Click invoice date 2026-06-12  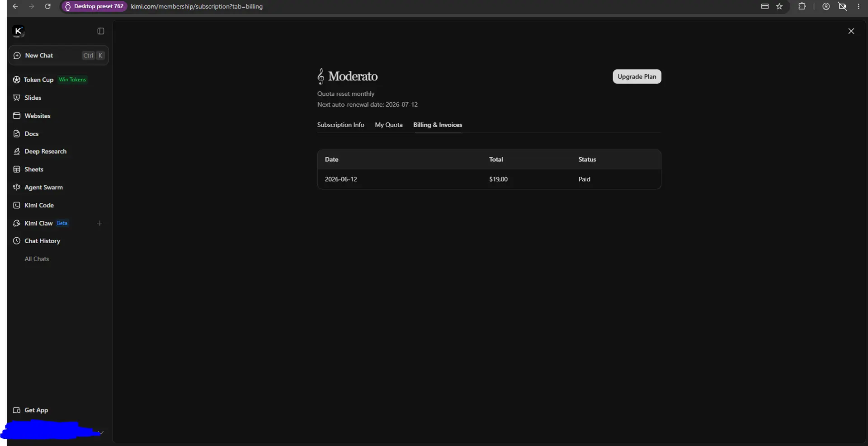pyautogui.click(x=341, y=179)
